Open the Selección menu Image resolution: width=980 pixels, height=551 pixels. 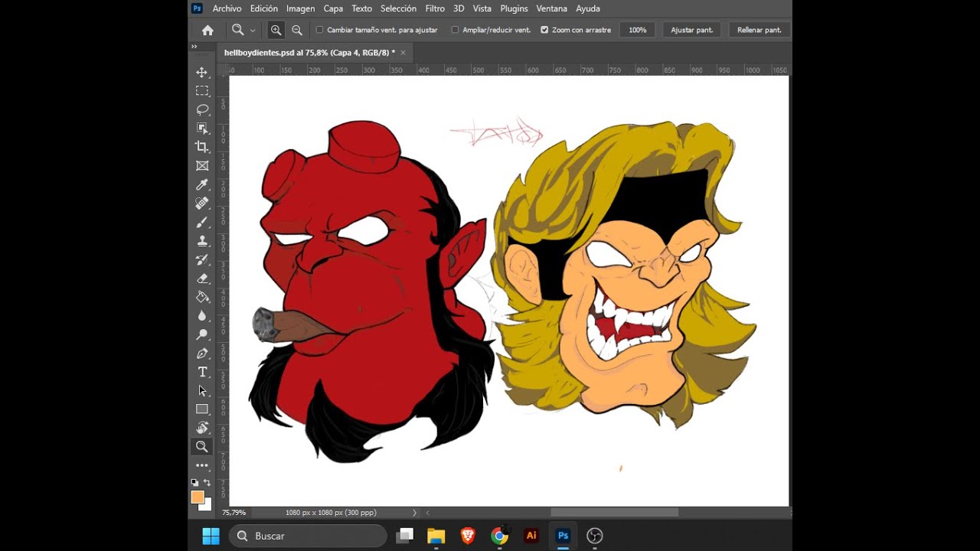398,8
